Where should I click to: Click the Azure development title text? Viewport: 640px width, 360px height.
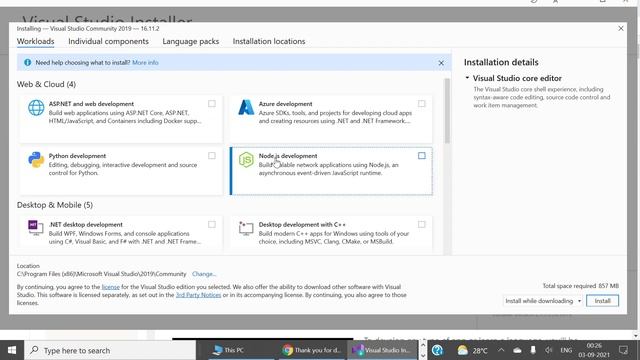coord(285,104)
